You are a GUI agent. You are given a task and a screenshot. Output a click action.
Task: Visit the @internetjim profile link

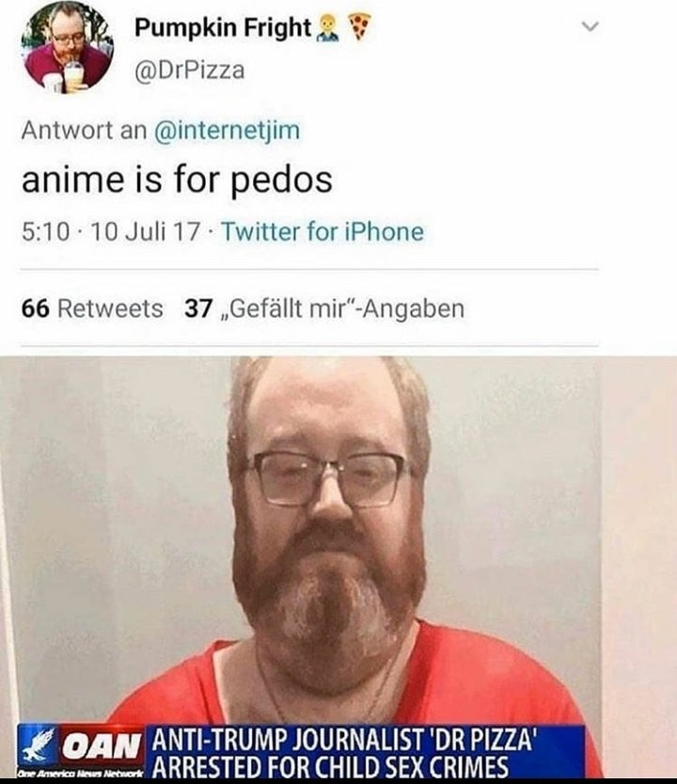tap(228, 130)
